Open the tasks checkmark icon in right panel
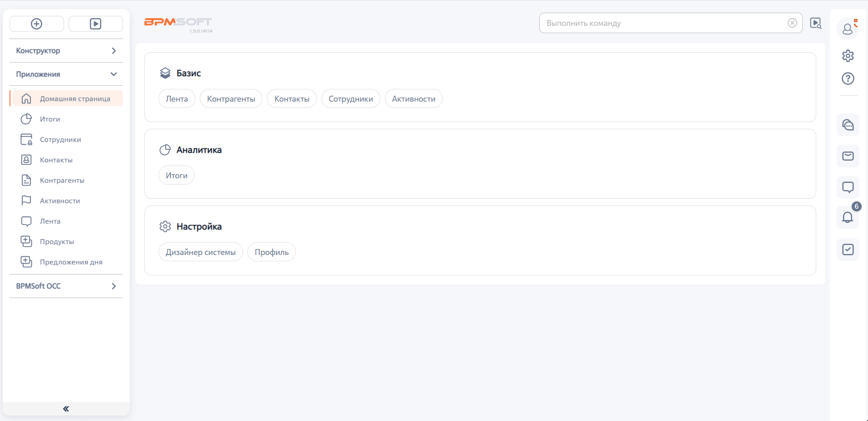 click(848, 250)
